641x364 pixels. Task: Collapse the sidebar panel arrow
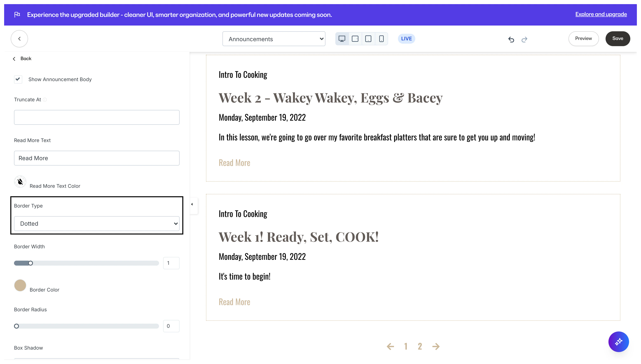point(192,204)
